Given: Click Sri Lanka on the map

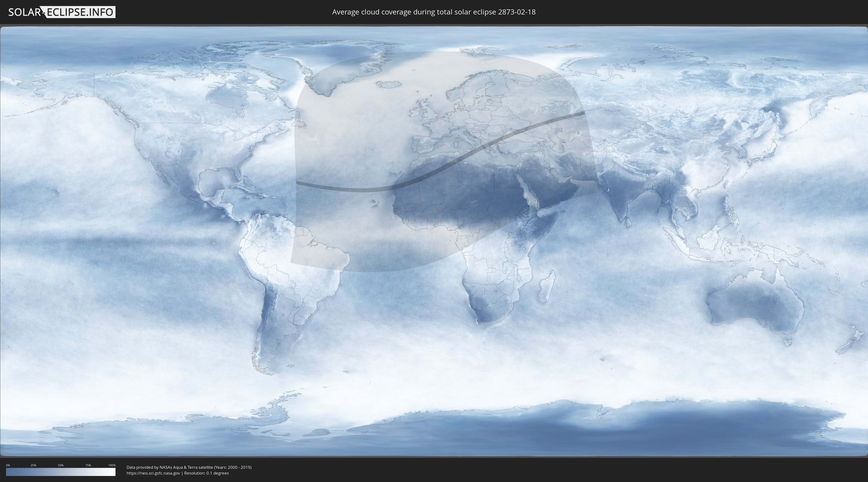Looking at the screenshot, I should (x=629, y=223).
